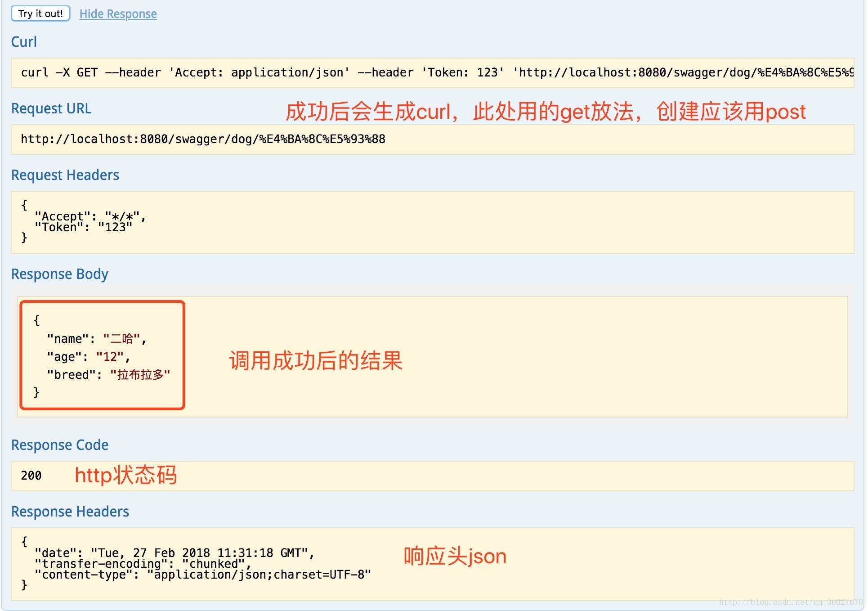Click the "transfer-encoding": "chunked" line
Screen dimensions: 868x611
[143, 564]
